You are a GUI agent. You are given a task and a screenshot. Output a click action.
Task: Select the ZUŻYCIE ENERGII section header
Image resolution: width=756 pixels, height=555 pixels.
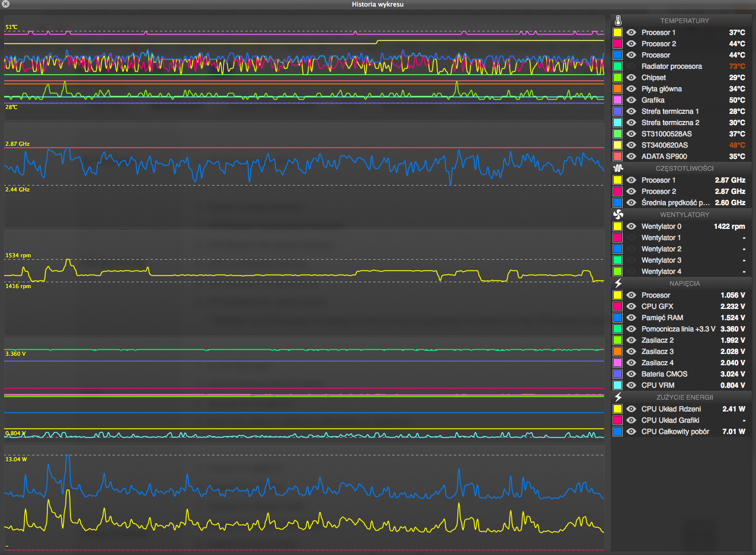(684, 397)
